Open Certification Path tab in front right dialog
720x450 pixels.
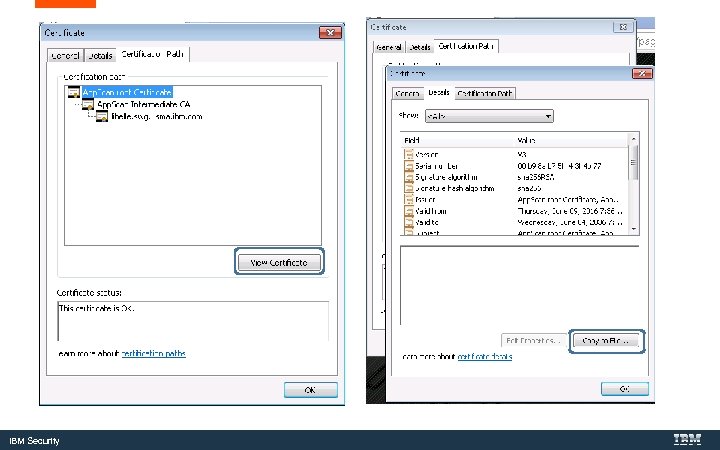pos(485,94)
